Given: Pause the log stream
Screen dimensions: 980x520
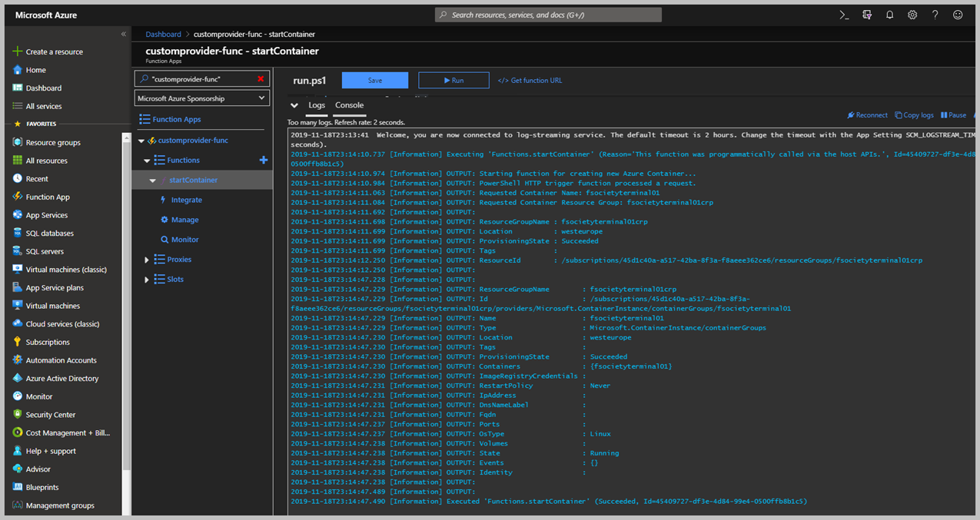Looking at the screenshot, I should (953, 115).
